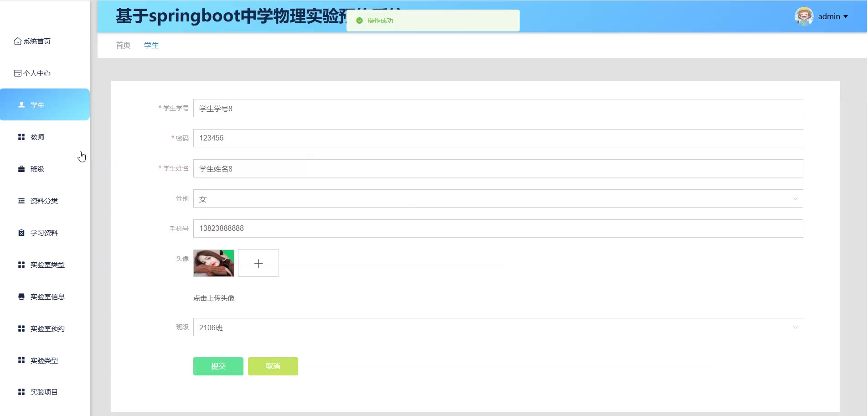Image resolution: width=868 pixels, height=416 pixels.
Task: Select the 教师 menu item
Action: (45, 137)
